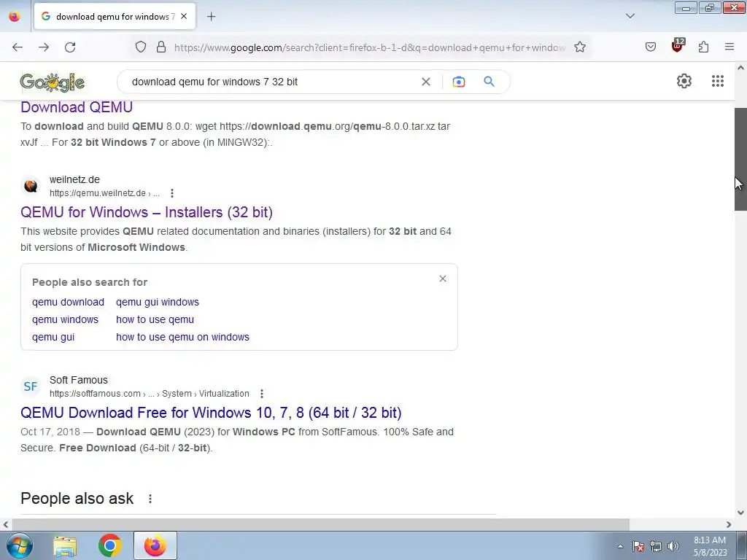
Task: Open the Windows Start menu
Action: [x=20, y=545]
